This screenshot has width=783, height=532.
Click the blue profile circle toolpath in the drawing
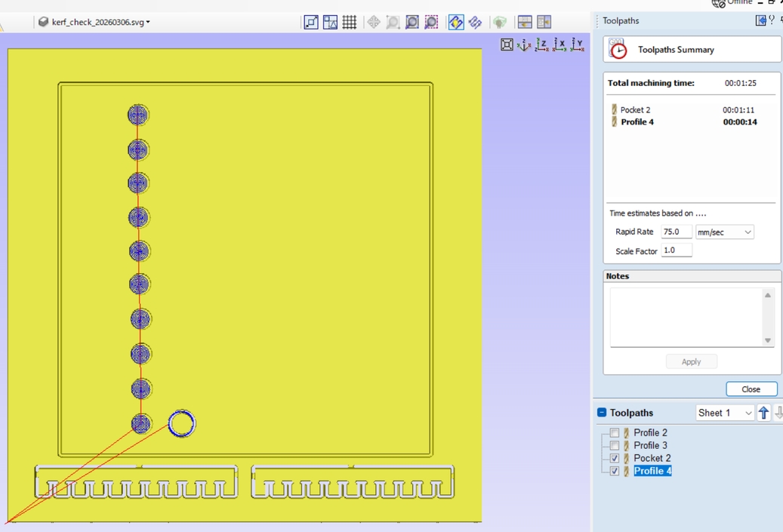pos(182,423)
